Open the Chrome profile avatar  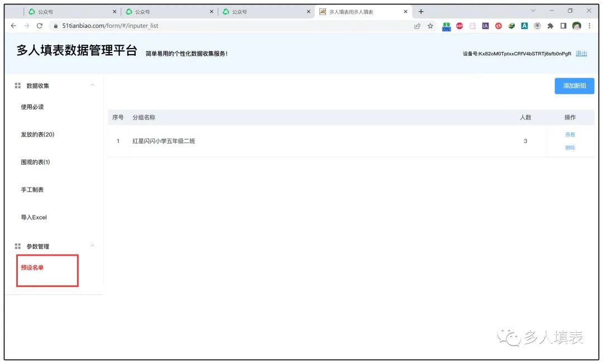[x=576, y=26]
